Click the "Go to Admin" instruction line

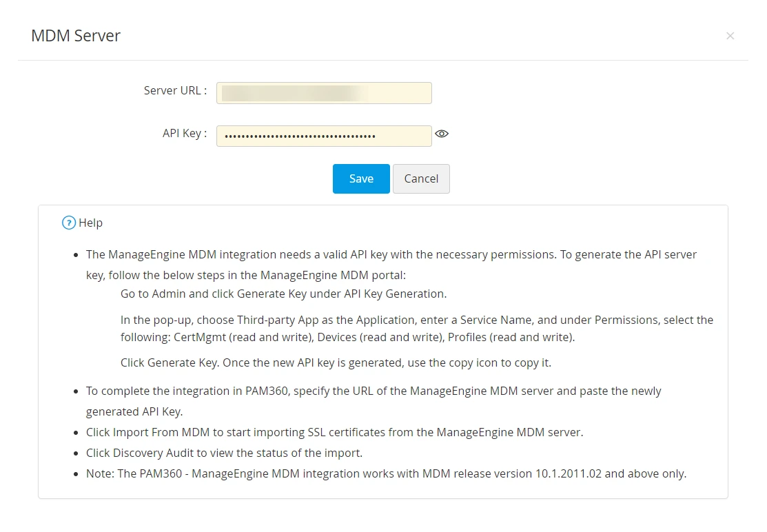(x=284, y=294)
